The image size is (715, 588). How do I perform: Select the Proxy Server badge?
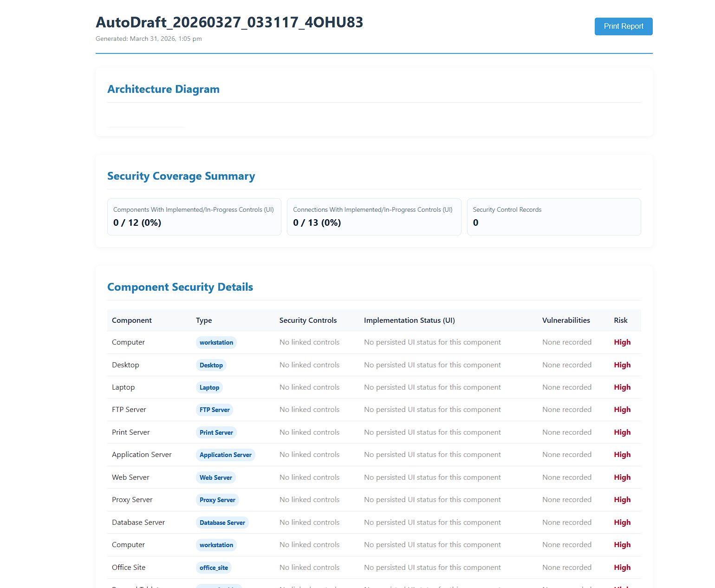(217, 500)
